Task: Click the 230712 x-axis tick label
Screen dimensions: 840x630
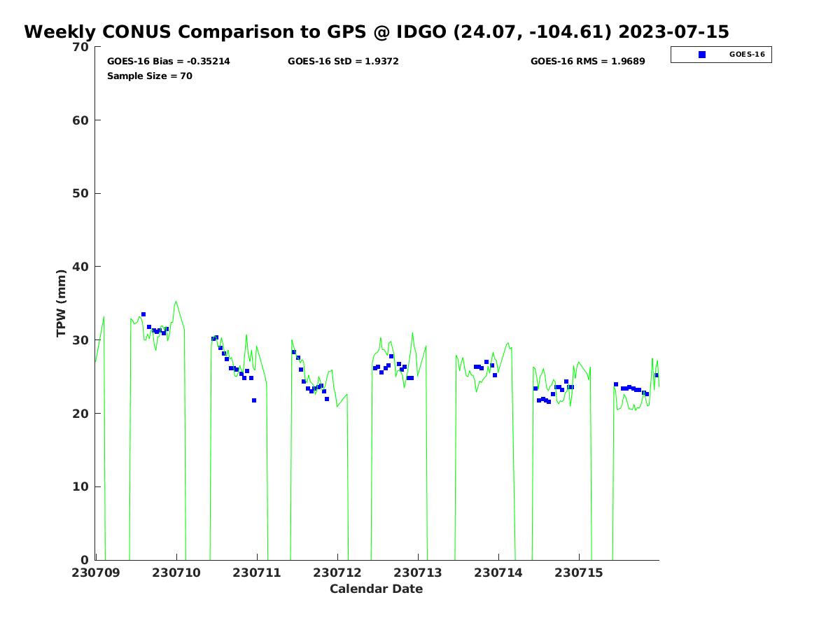Action: pyautogui.click(x=337, y=573)
